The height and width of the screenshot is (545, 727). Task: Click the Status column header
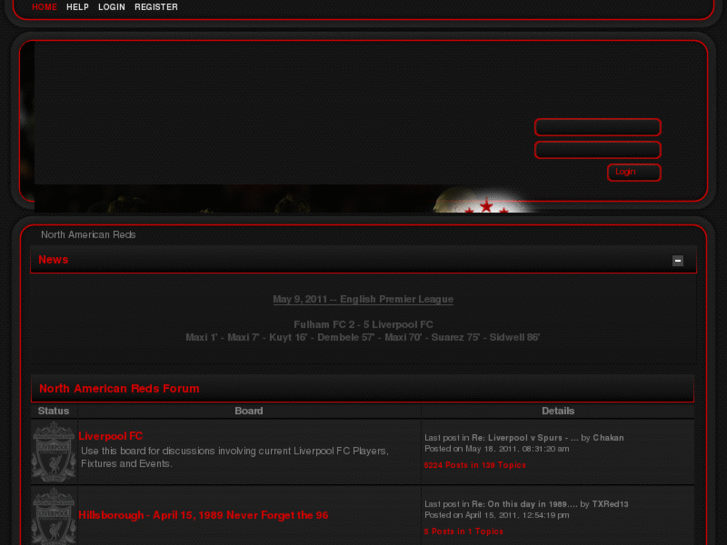[53, 411]
